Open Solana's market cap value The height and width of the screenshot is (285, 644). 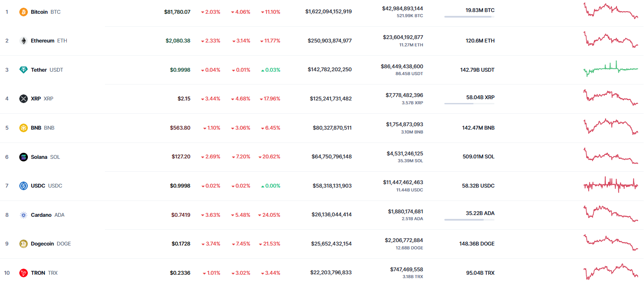[x=331, y=157]
